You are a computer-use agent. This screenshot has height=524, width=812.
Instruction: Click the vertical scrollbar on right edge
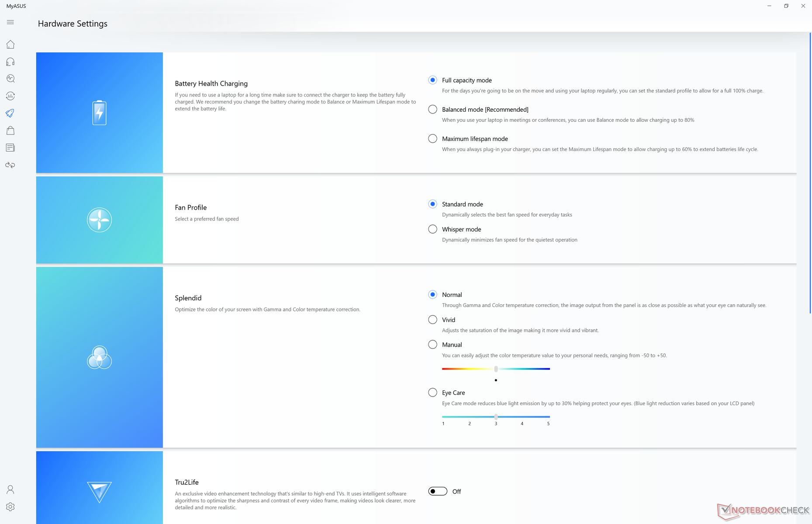pyautogui.click(x=810, y=175)
